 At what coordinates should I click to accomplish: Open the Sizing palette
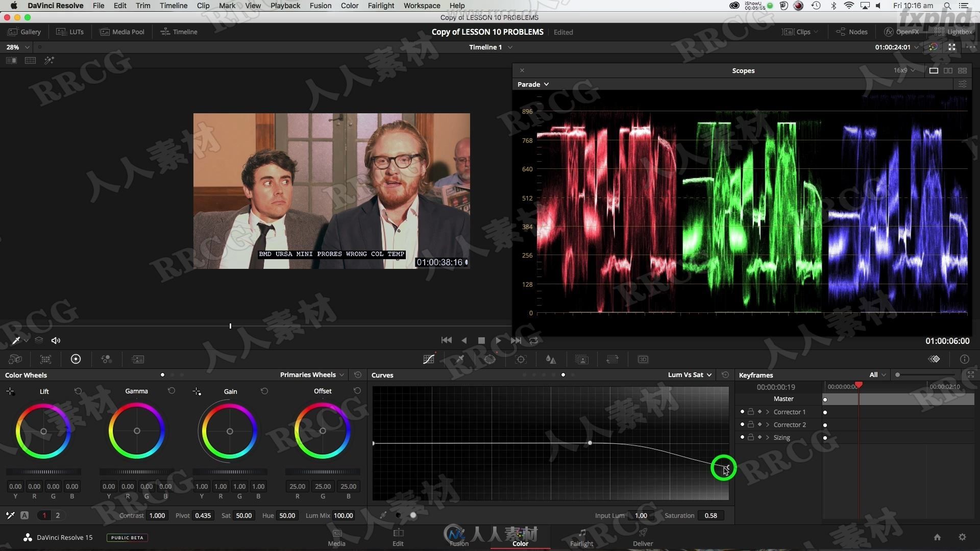click(x=612, y=359)
